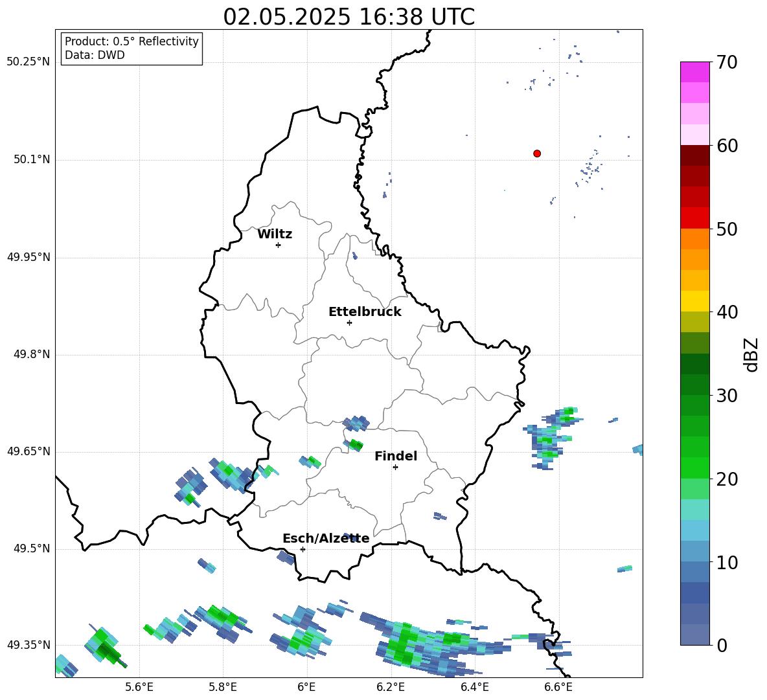Click the Findel location cross marker

(x=395, y=468)
